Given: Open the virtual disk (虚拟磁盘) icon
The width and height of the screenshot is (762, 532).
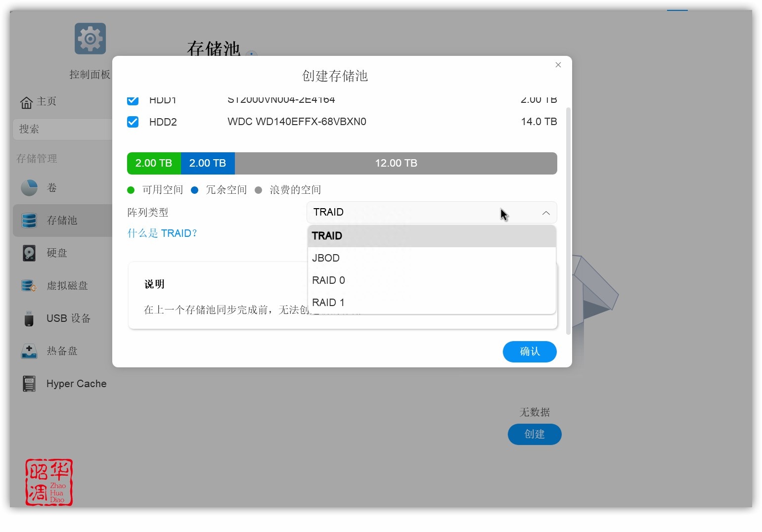Looking at the screenshot, I should tap(29, 286).
